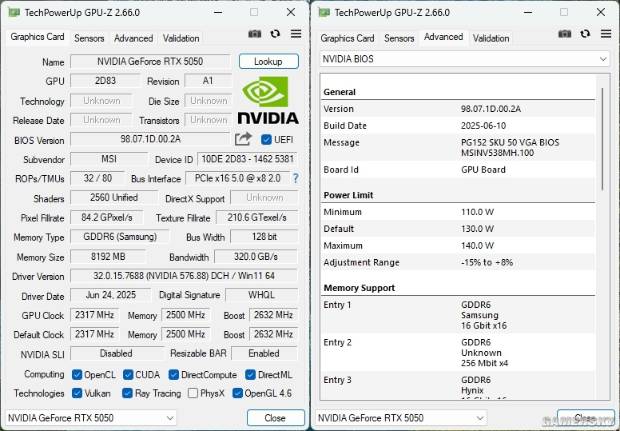Switch to Validation tab in right window
620x431 pixels.
(491, 38)
